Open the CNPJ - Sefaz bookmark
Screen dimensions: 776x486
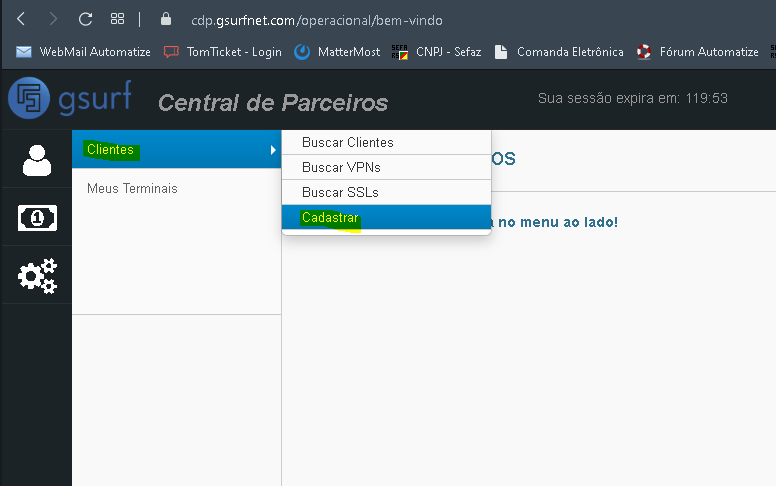(x=436, y=52)
